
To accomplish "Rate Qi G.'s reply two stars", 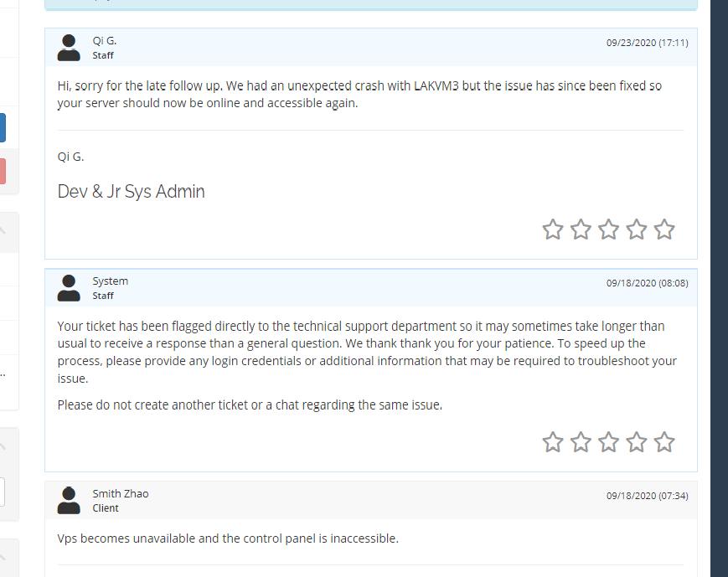I will (x=581, y=229).
